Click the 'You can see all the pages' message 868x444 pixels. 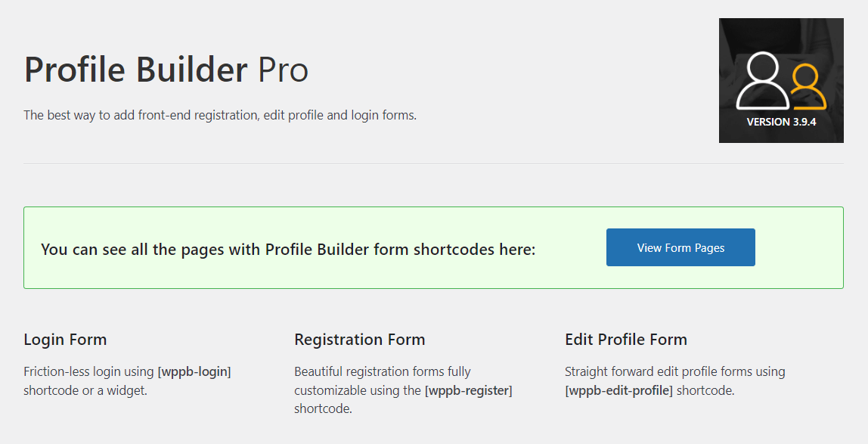click(x=288, y=249)
